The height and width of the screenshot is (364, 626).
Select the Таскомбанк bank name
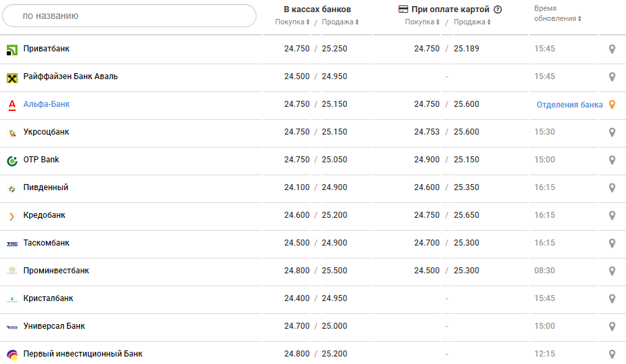click(x=46, y=243)
